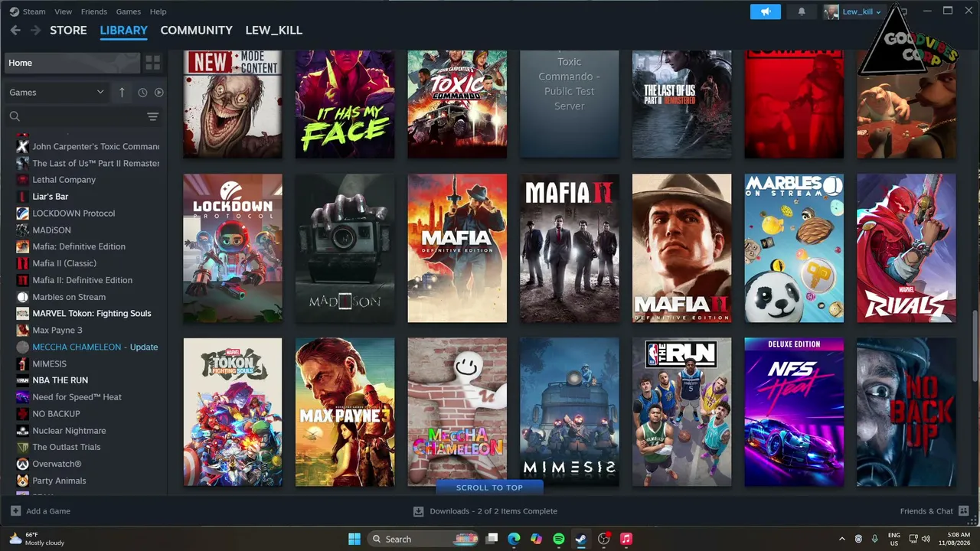Click the Marbles on Stream sidebar icon
Viewport: 980px width, 551px height.
pos(23,297)
